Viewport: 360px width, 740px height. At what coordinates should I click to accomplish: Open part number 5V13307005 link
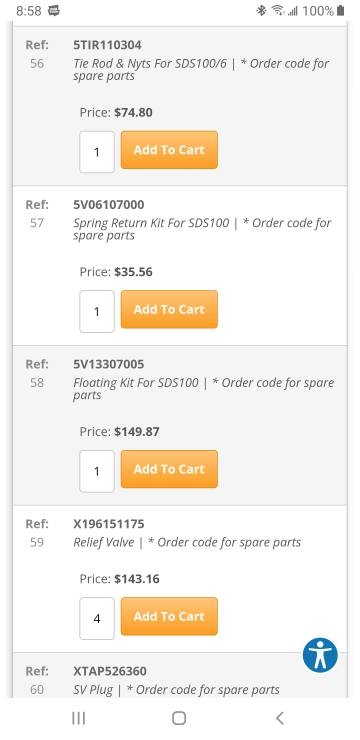coord(109,364)
